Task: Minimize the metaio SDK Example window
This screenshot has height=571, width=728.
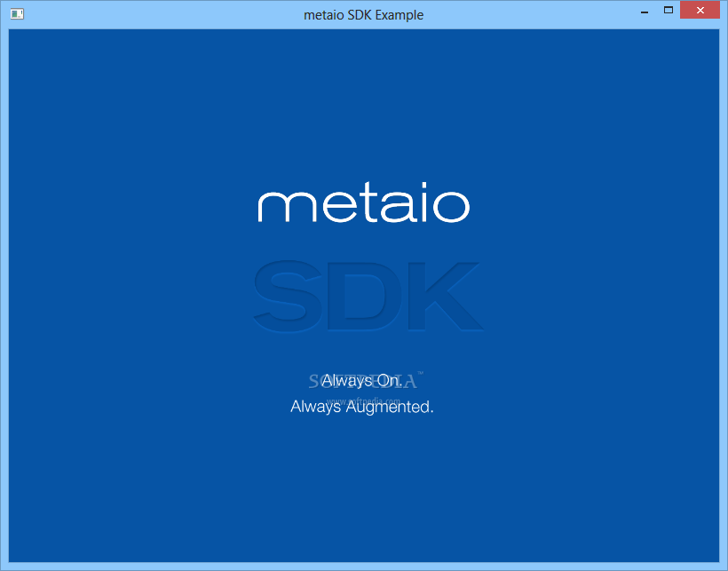Action: (645, 12)
